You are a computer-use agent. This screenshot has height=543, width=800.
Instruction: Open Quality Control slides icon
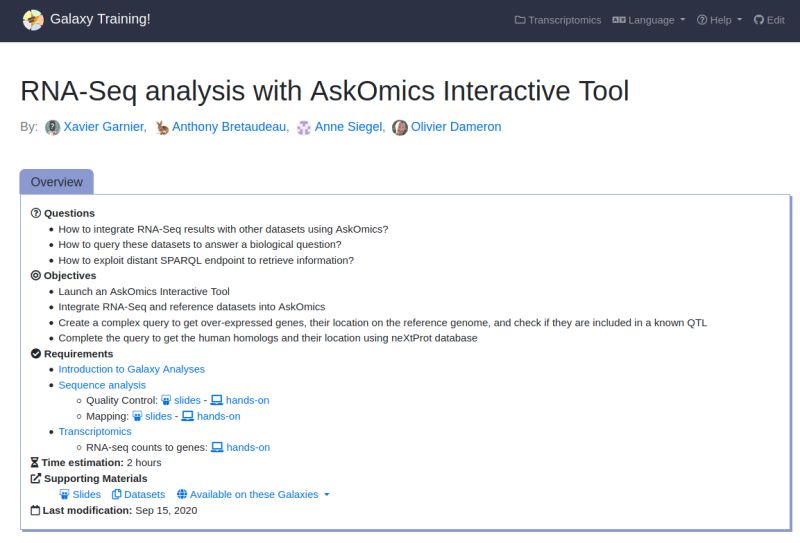166,400
